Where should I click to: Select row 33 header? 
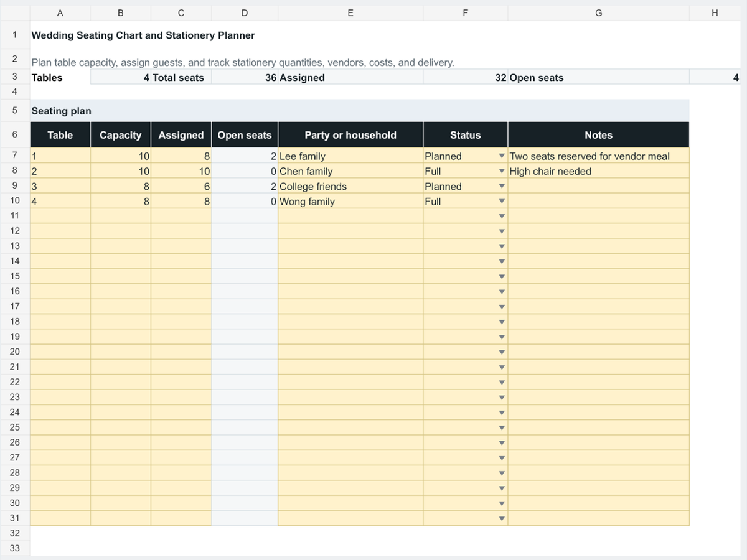pos(14,548)
